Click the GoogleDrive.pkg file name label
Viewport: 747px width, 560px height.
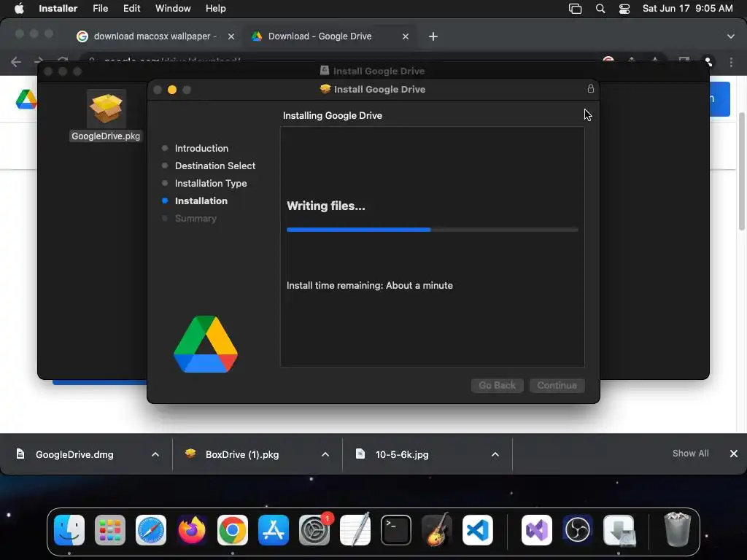click(x=106, y=136)
